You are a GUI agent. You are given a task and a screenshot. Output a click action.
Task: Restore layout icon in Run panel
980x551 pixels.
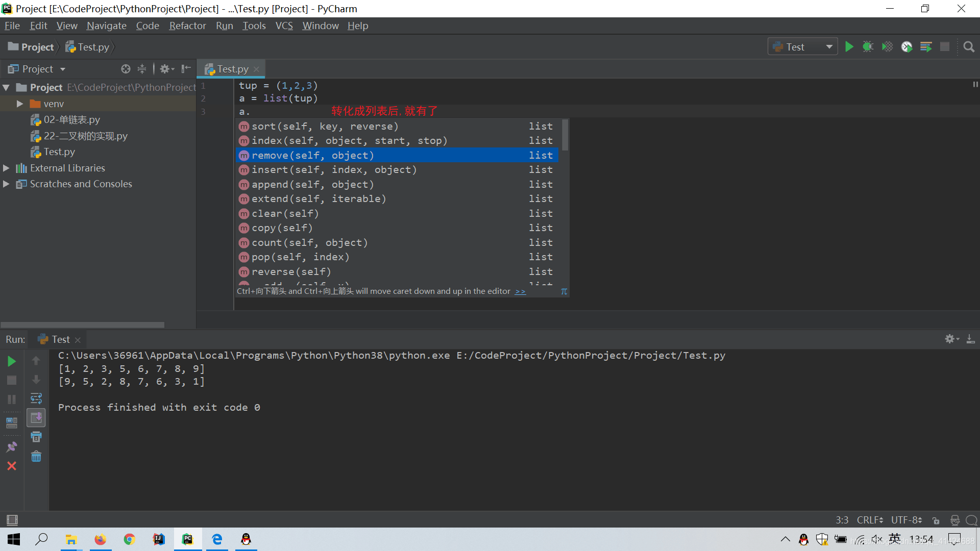[x=11, y=423]
